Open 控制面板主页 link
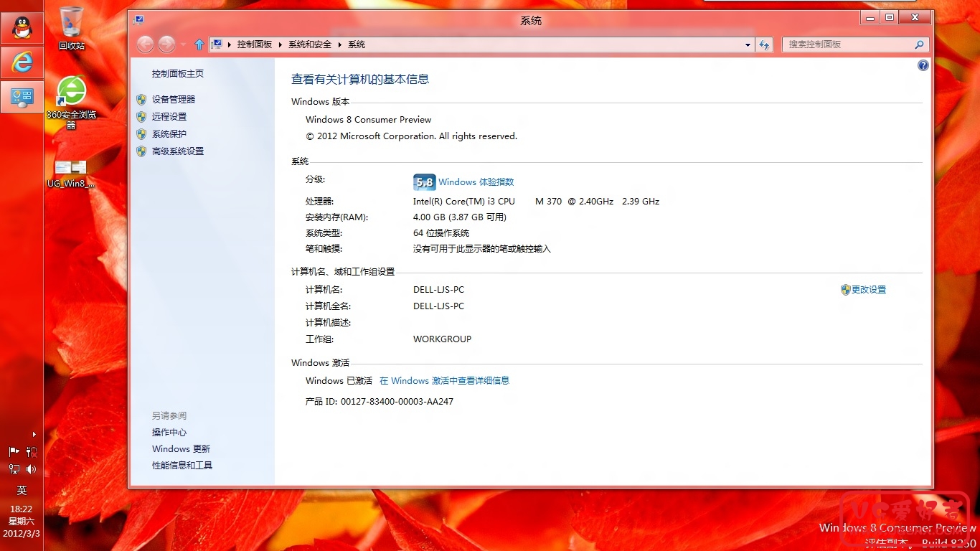Image resolution: width=980 pixels, height=551 pixels. [178, 74]
